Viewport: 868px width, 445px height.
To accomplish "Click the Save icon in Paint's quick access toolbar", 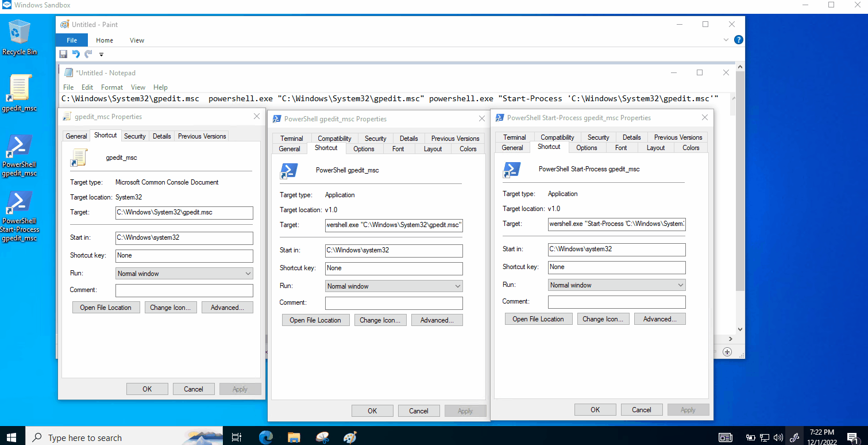I will point(63,54).
